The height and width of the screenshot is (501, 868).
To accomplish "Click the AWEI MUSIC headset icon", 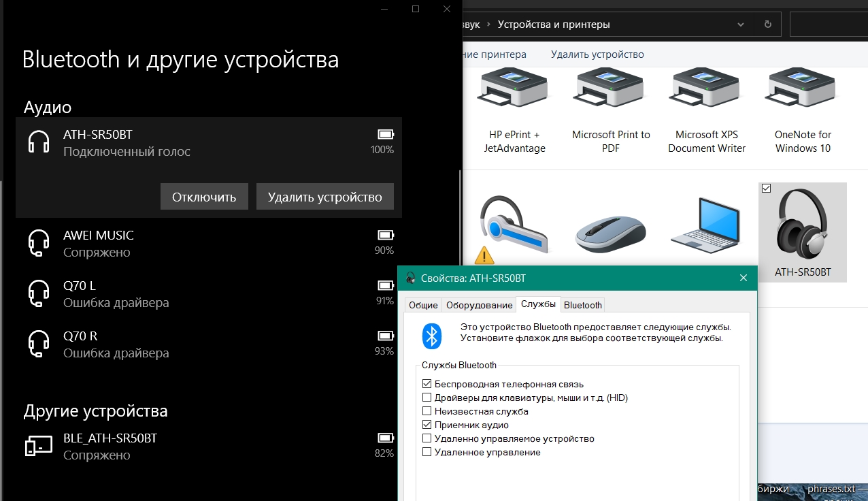I will (x=39, y=243).
